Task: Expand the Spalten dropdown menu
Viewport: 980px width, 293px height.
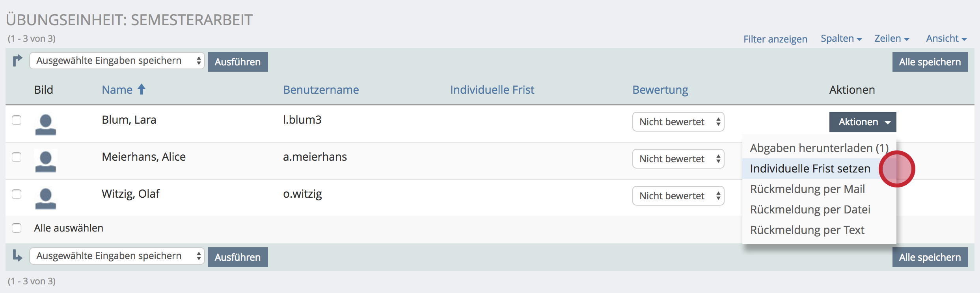Action: (x=841, y=39)
